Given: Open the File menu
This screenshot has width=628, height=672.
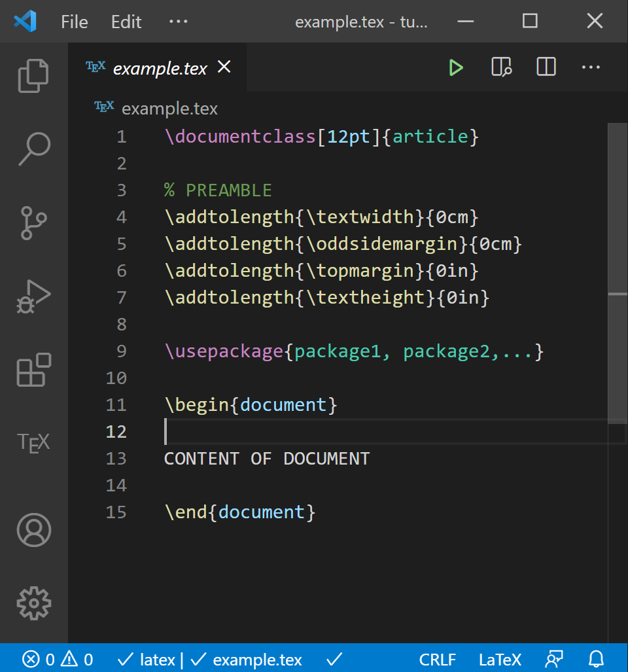Looking at the screenshot, I should point(74,22).
